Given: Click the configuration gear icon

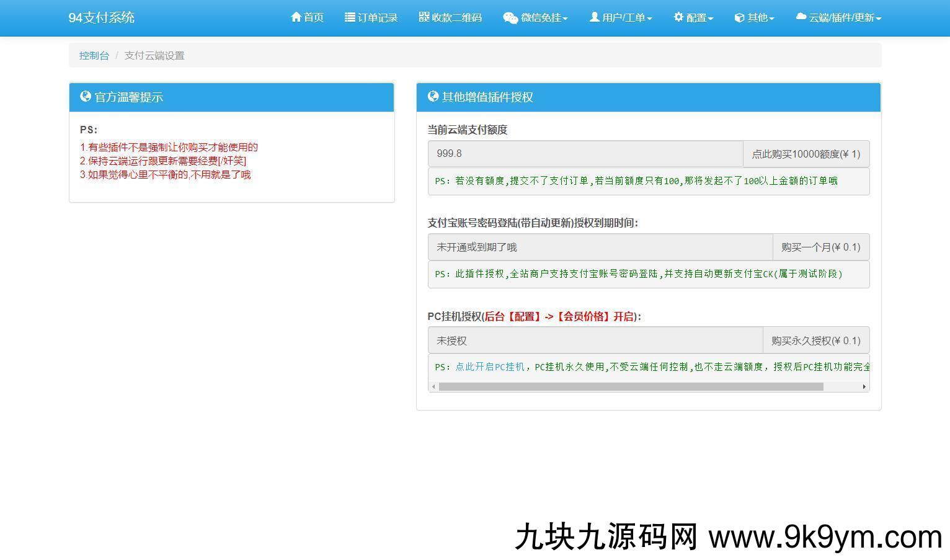Looking at the screenshot, I should click(x=678, y=17).
